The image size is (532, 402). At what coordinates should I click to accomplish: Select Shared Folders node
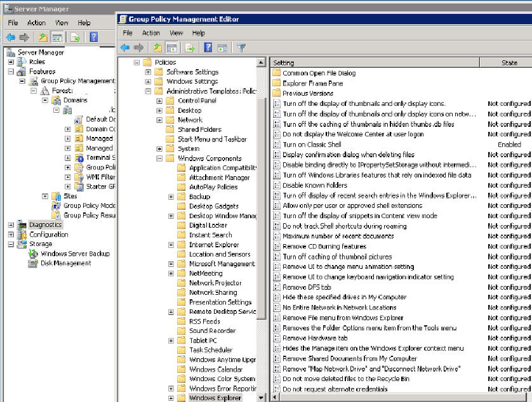coord(199,129)
